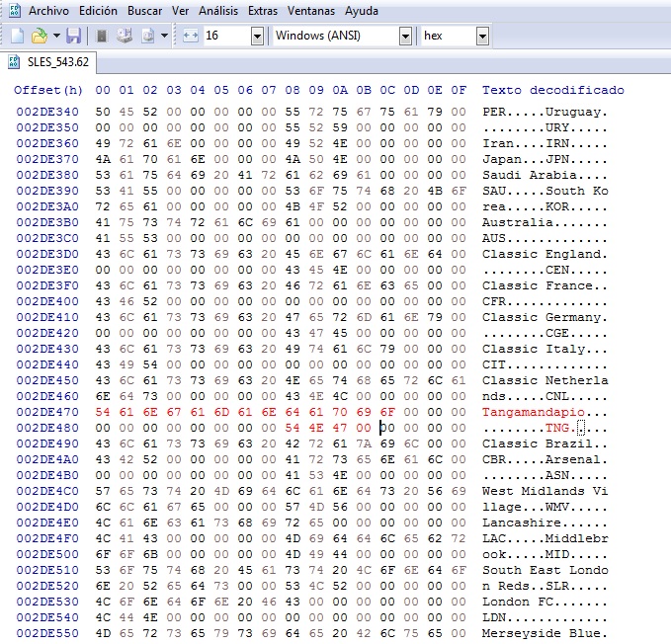
Task: Open the Ayuda menu
Action: (x=362, y=11)
